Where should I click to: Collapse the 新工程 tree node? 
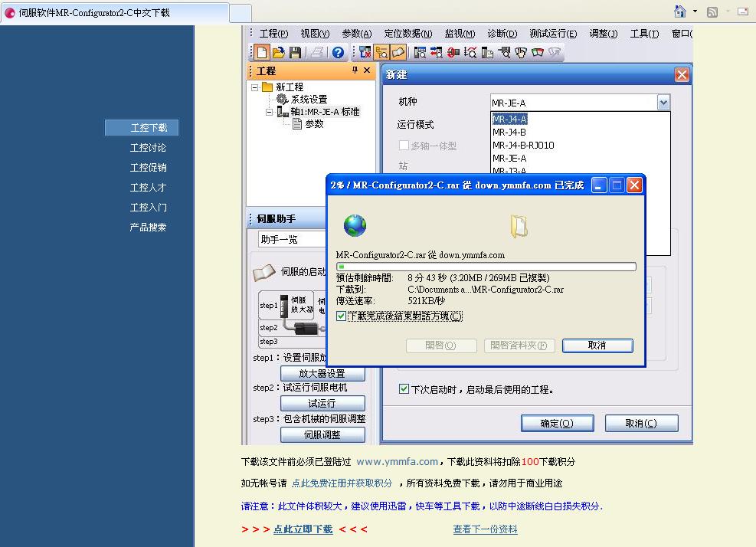(x=255, y=87)
